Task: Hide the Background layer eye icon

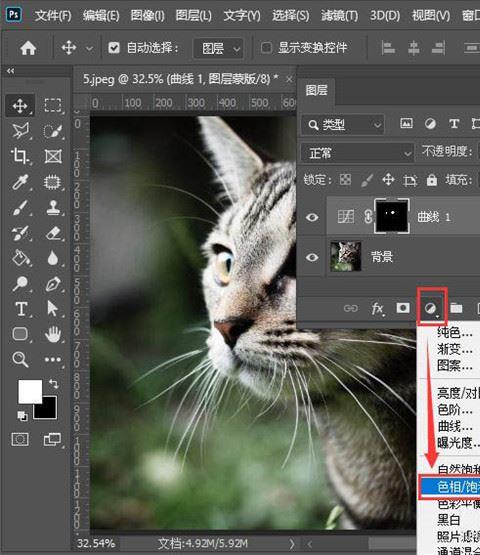Action: tap(312, 257)
